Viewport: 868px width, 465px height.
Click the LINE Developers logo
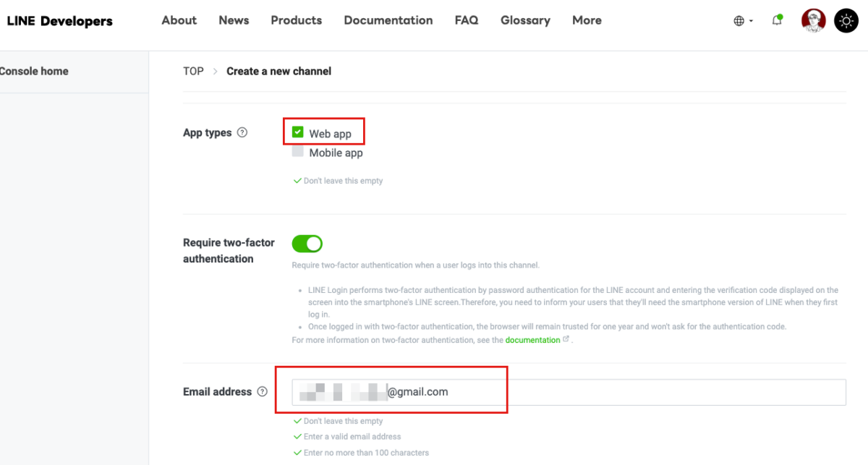[x=59, y=21]
